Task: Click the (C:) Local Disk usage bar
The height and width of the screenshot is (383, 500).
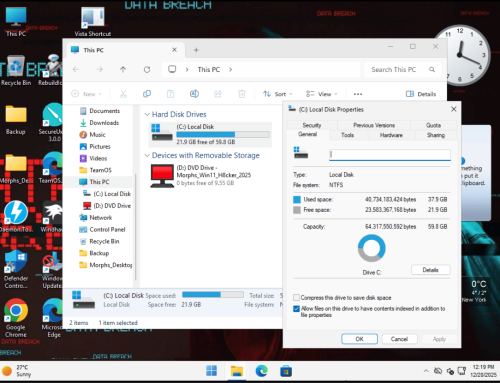Action: coord(223,134)
